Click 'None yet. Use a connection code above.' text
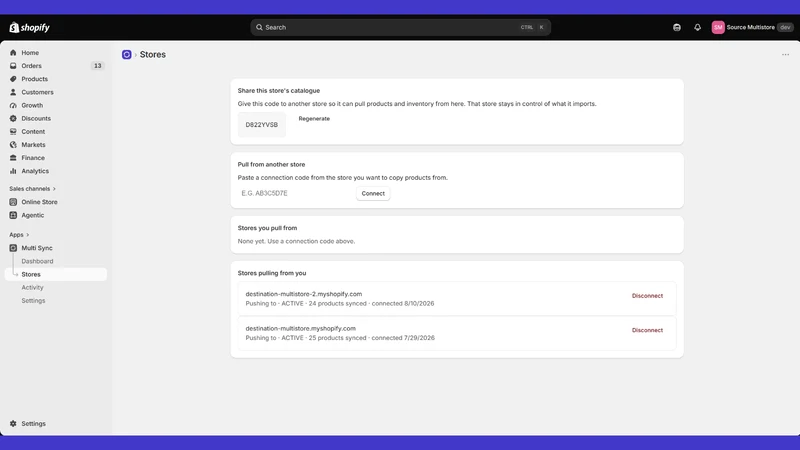Viewport: 800px width, 450px height. 296,241
